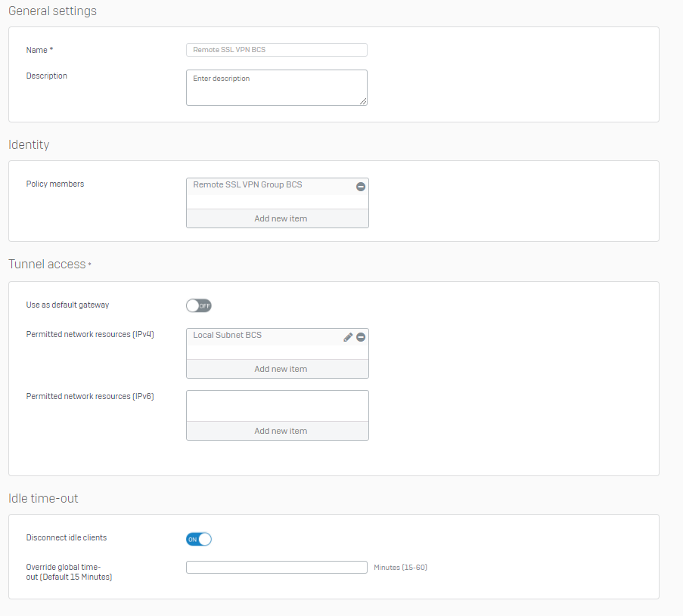The width and height of the screenshot is (683, 616).
Task: Click the Tunnel access section heading
Action: [47, 265]
